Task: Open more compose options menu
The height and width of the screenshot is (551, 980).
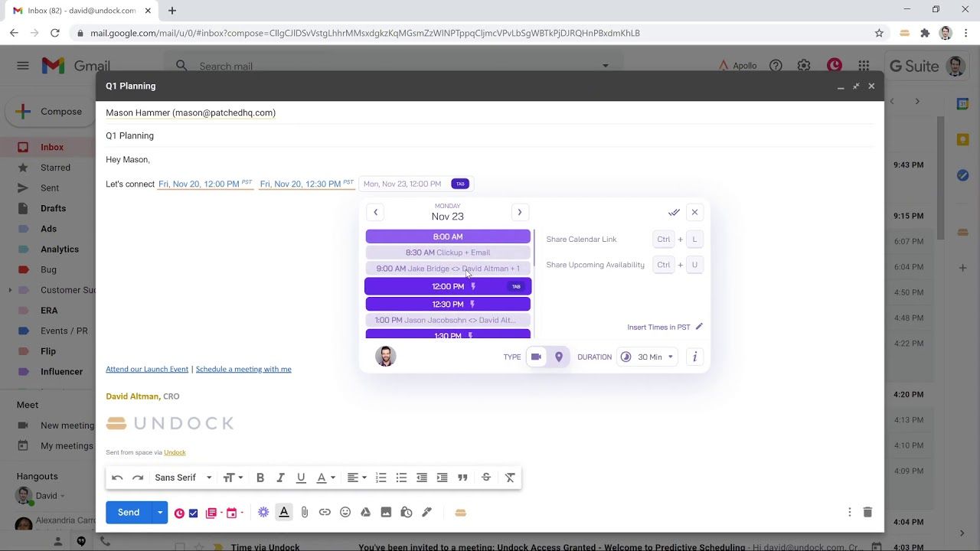Action: pos(849,512)
